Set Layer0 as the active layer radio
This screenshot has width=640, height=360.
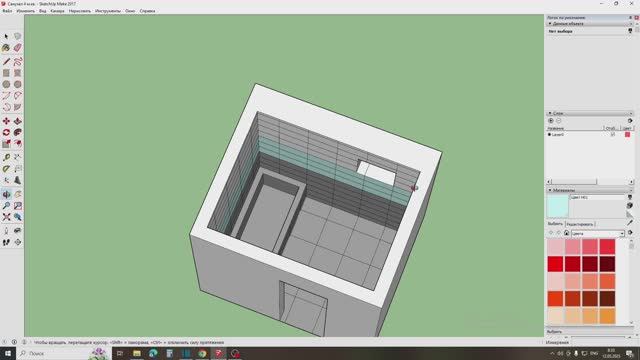point(549,134)
